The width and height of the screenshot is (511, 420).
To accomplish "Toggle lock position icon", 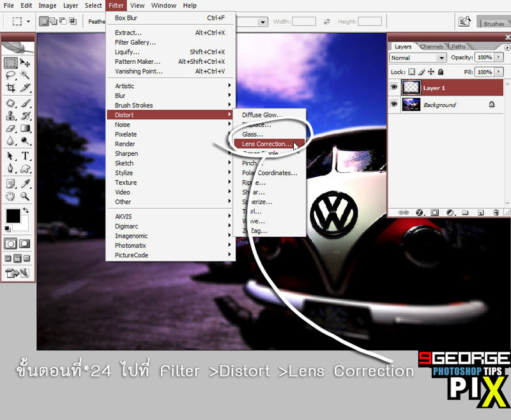I will tap(431, 71).
